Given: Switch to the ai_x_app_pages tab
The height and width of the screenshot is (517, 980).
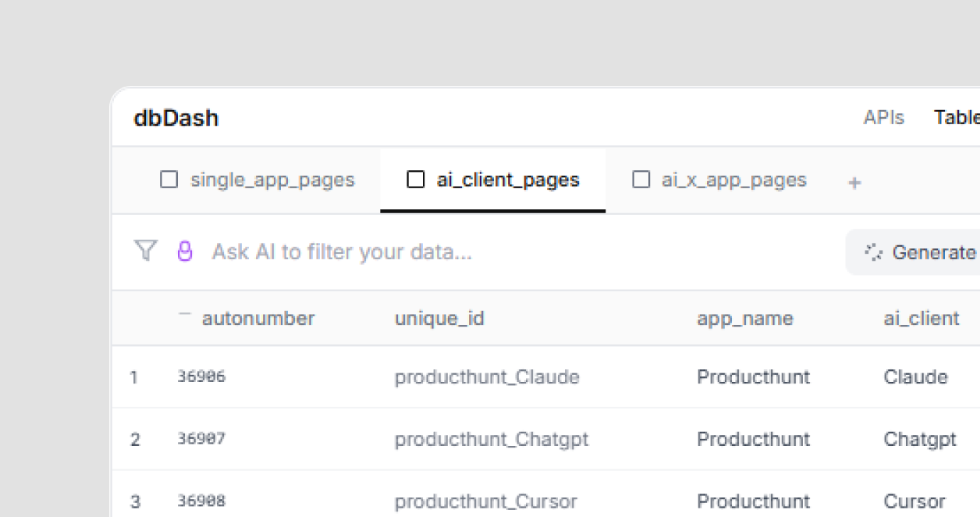Looking at the screenshot, I should (x=719, y=180).
